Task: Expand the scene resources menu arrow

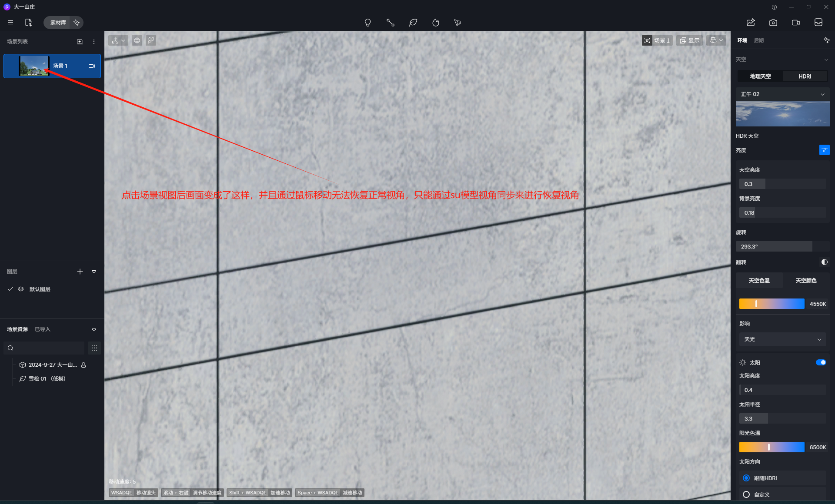Action: coord(94,329)
